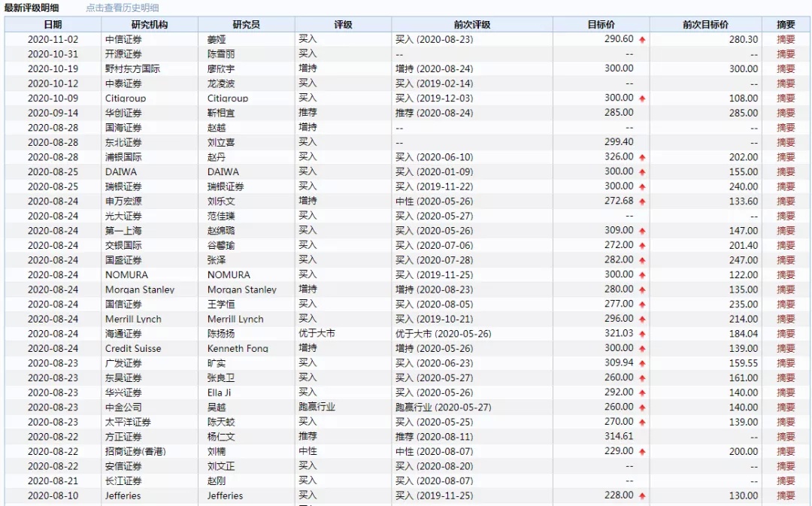Click red up arrow beside target price 326.00
This screenshot has width=812, height=506.
click(x=642, y=157)
